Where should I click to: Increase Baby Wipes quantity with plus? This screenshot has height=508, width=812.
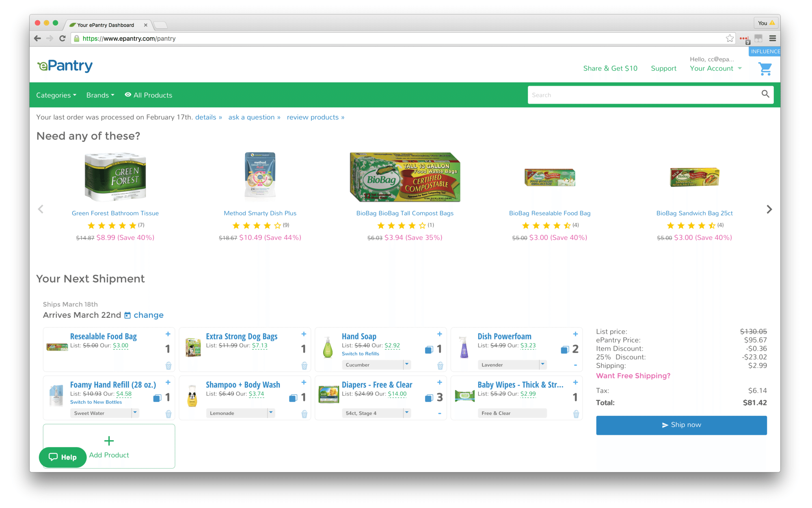tap(575, 382)
